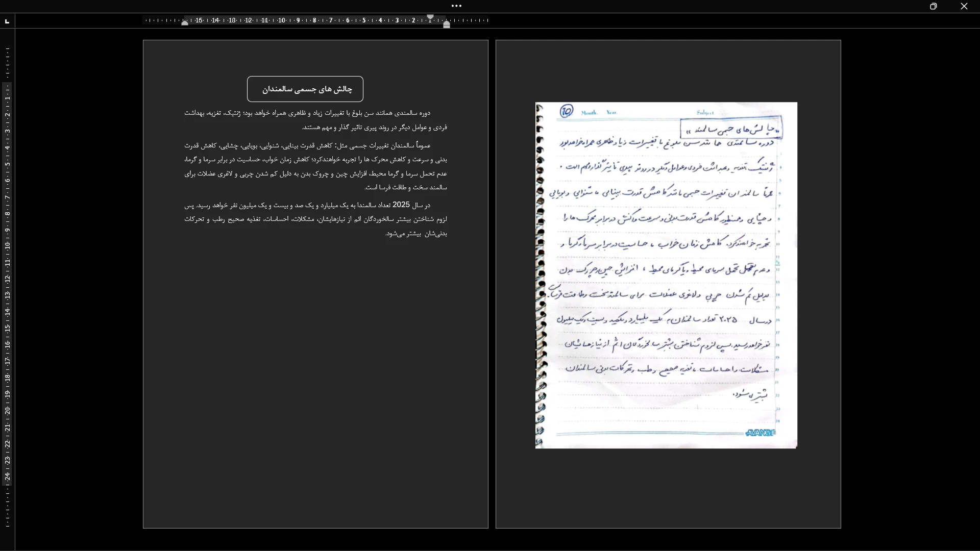Image resolution: width=980 pixels, height=551 pixels.
Task: Click empty area below text on left page
Action: pyautogui.click(x=315, y=383)
